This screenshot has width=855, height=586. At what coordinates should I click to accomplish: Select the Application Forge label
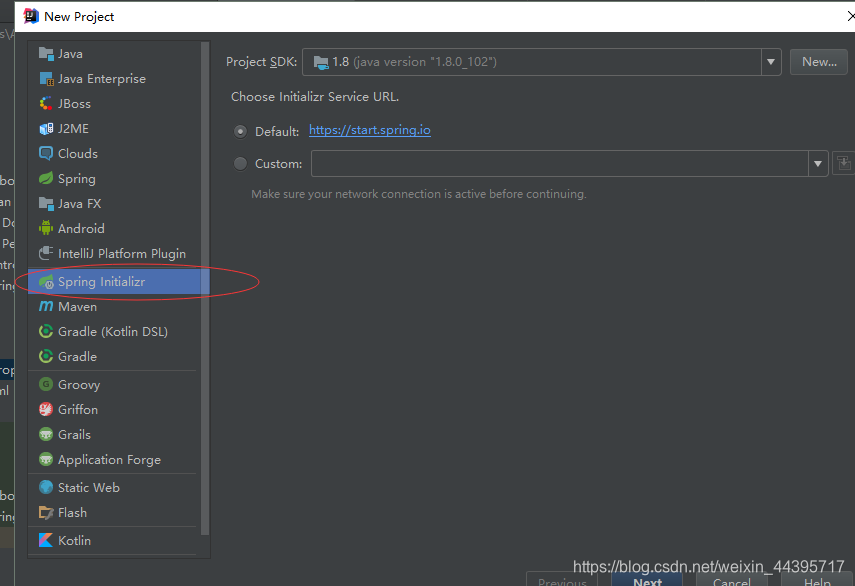click(x=110, y=460)
